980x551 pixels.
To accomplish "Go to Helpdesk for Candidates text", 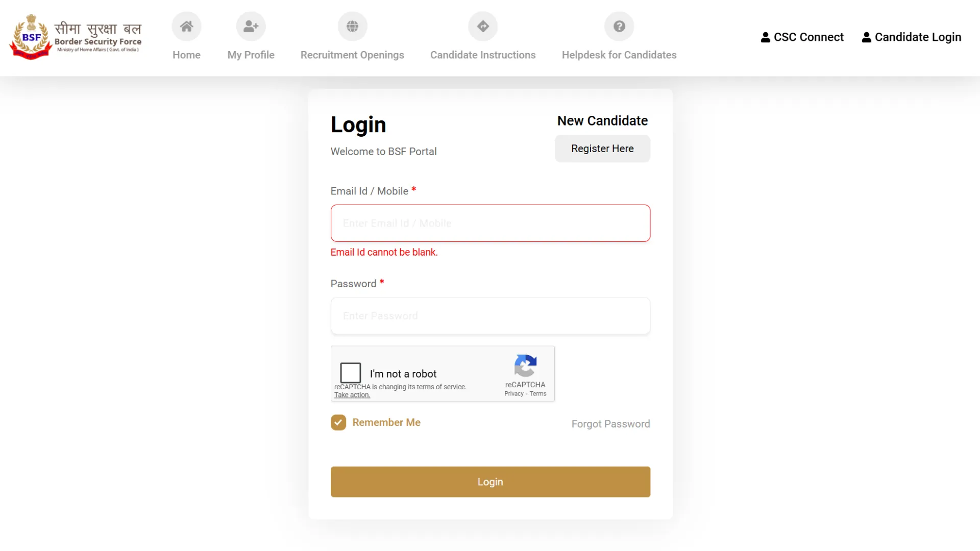I will click(x=619, y=55).
